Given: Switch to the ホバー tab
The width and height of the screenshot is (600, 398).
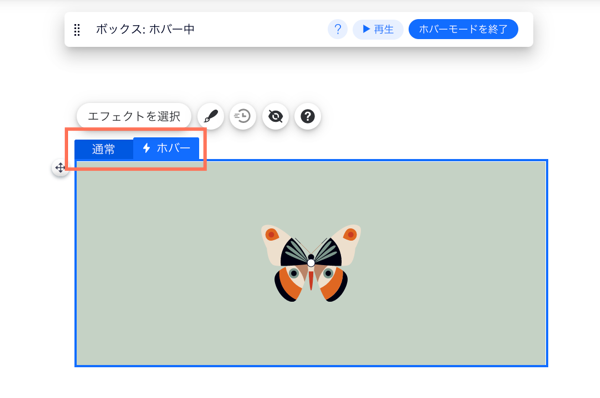Looking at the screenshot, I should (x=166, y=148).
